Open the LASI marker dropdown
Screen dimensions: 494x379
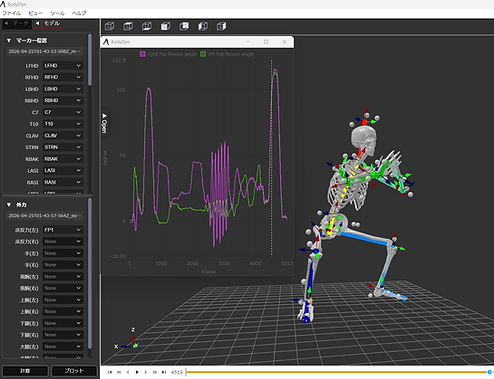pos(63,170)
